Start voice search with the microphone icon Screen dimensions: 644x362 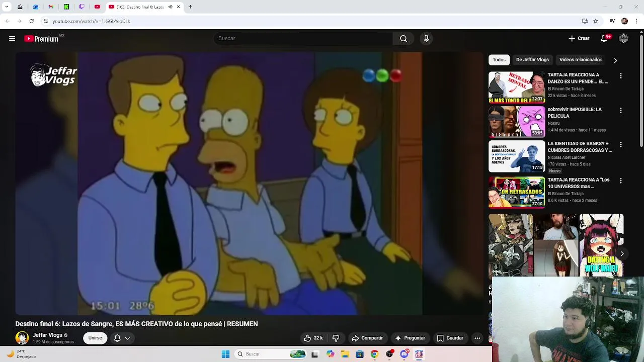point(426,39)
